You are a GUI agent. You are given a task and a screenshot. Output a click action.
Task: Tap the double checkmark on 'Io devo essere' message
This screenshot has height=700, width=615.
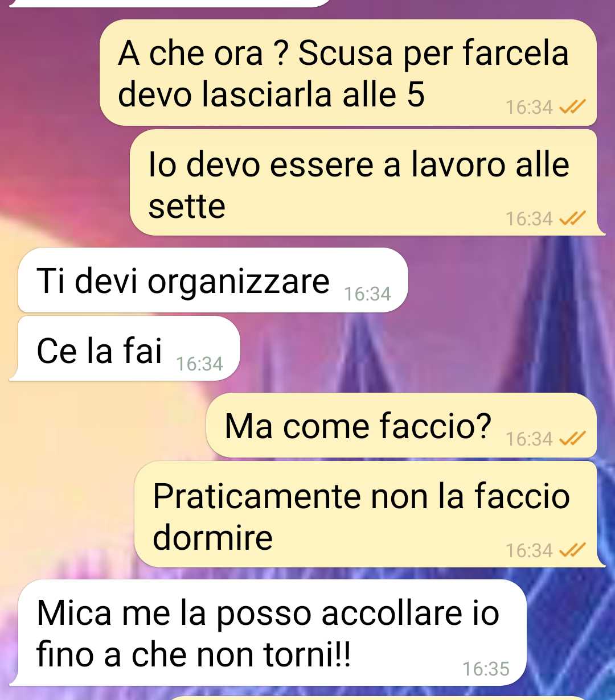point(572,218)
